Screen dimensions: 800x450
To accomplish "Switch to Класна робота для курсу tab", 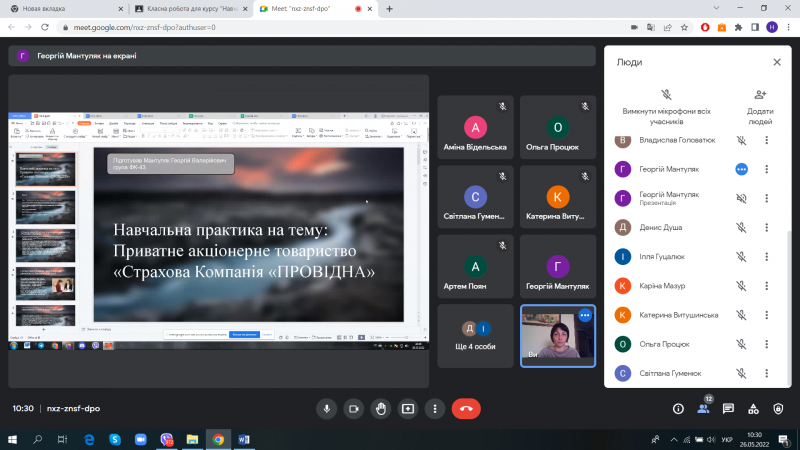I will pos(191,9).
